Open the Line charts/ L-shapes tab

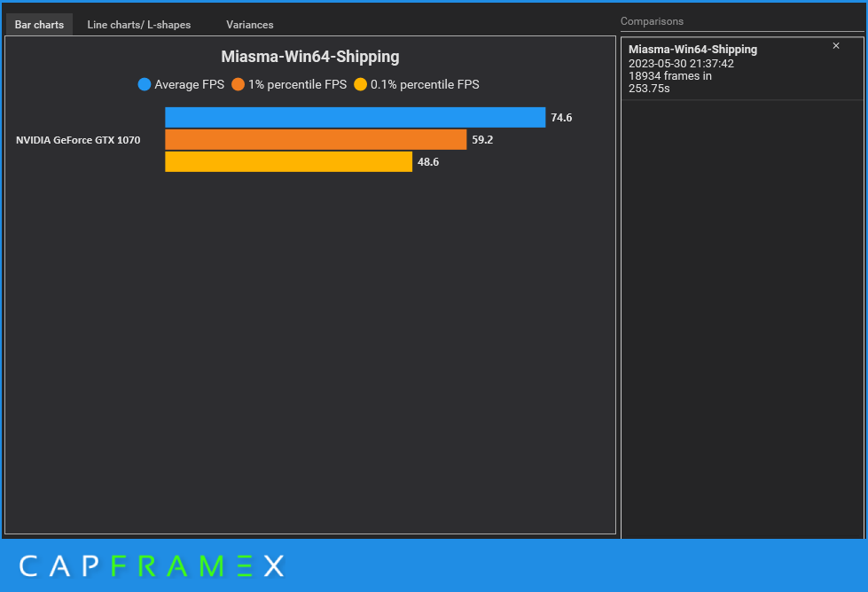point(139,24)
